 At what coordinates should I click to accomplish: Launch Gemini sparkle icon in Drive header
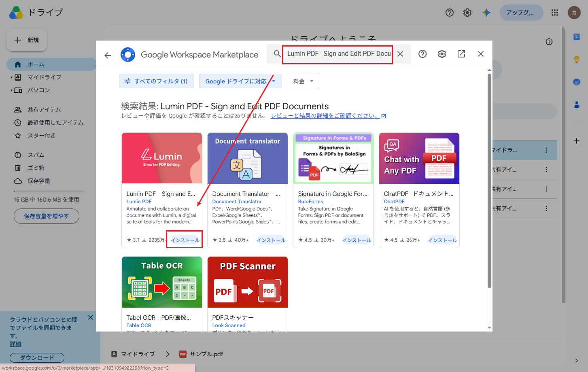click(x=486, y=13)
